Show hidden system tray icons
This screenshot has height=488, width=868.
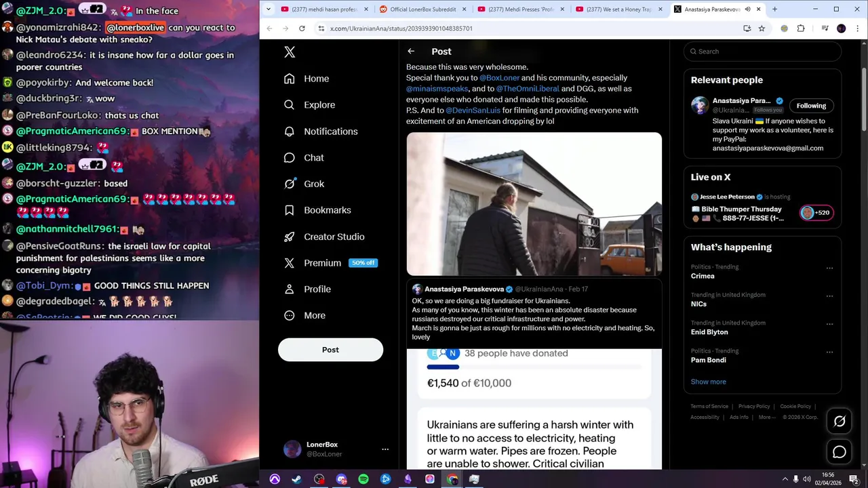pyautogui.click(x=785, y=479)
